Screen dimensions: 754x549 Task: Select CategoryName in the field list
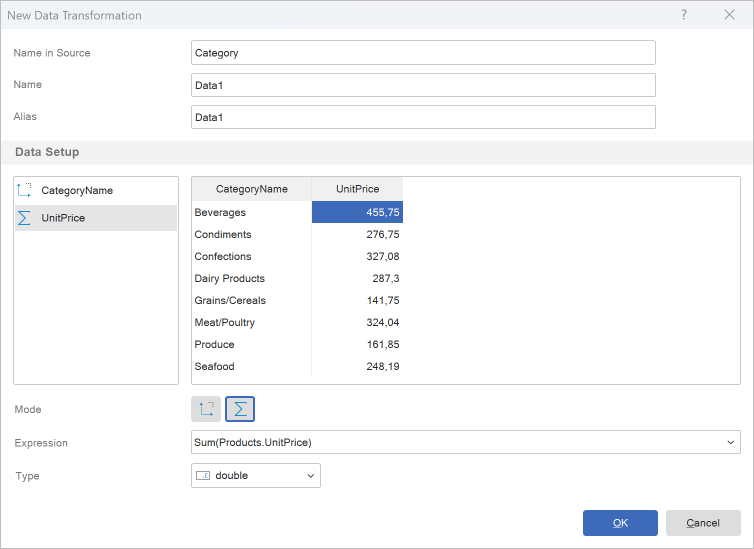77,190
